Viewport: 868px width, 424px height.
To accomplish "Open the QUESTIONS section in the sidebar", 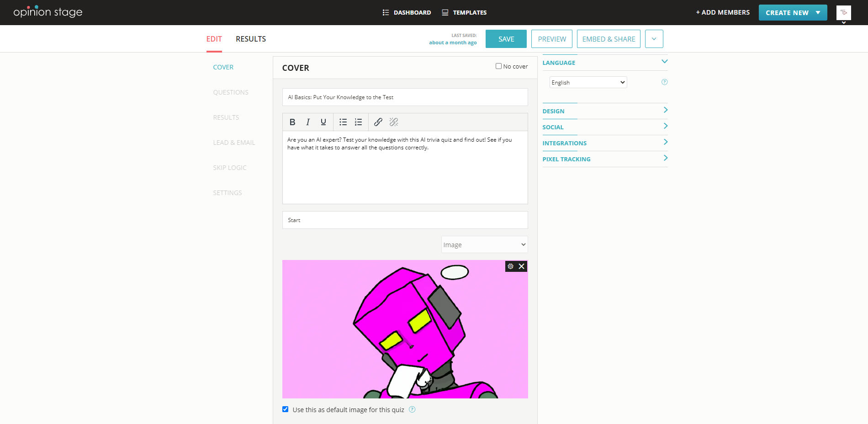I will point(231,92).
